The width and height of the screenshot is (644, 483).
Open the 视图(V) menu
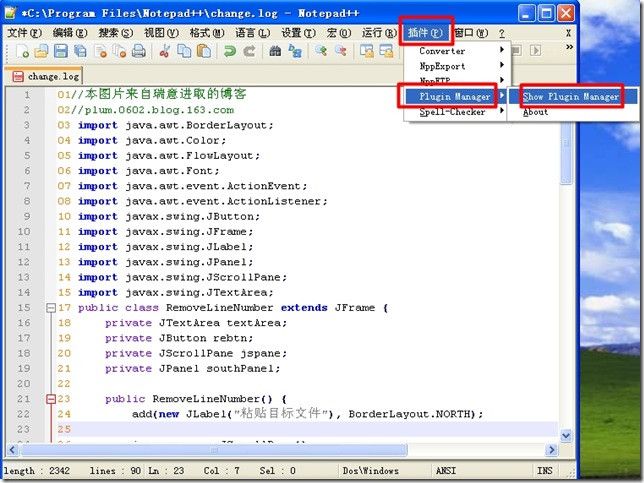coord(161,32)
